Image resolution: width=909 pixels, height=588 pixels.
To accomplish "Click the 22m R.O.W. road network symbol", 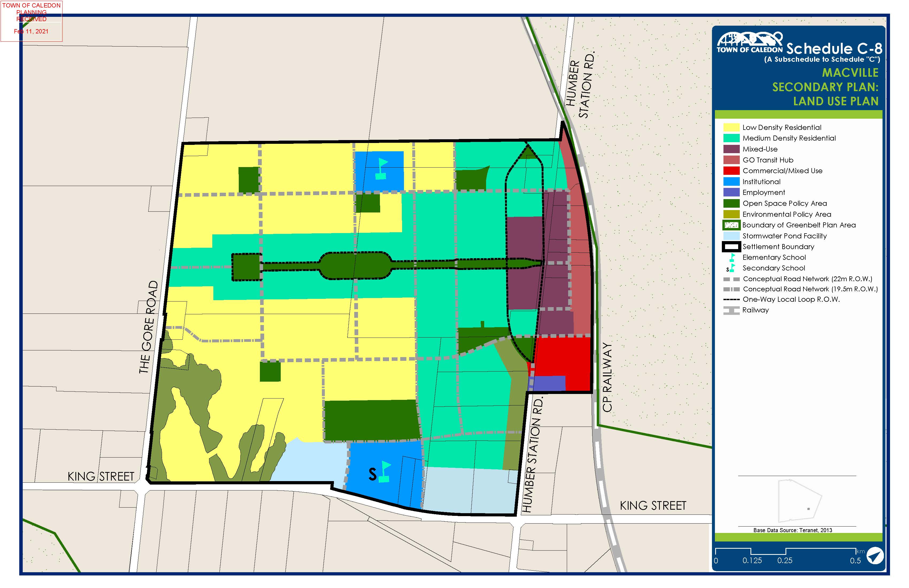I will point(731,280).
